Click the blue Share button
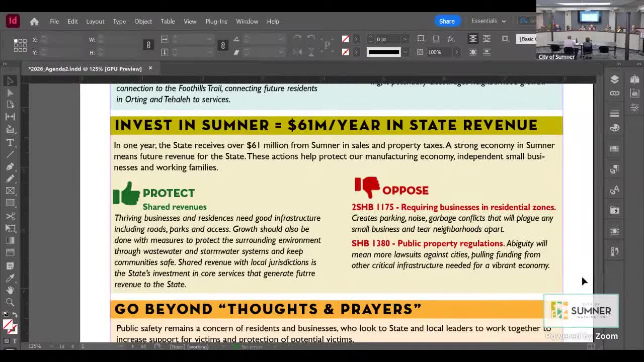Image resolution: width=644 pixels, height=362 pixels. [x=447, y=21]
